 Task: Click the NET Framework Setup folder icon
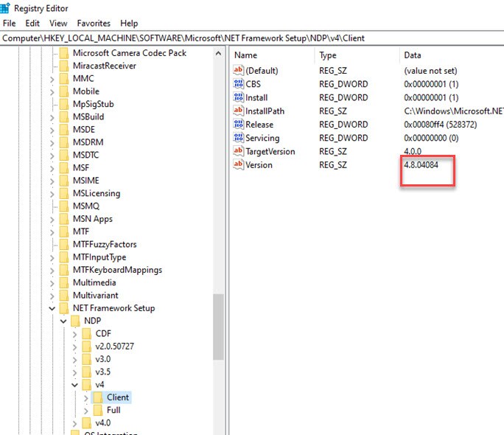coord(64,308)
